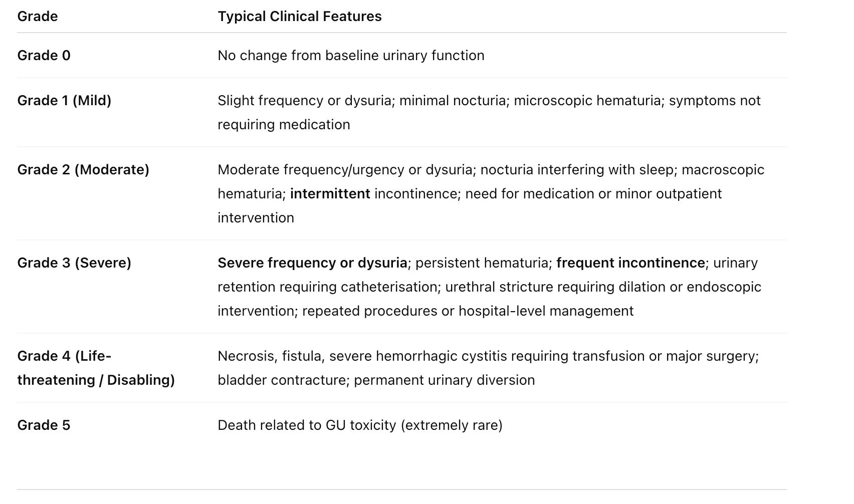Click the Grade 4 (Life-threatening / Disabling) label
The image size is (854, 504).
coord(96,368)
